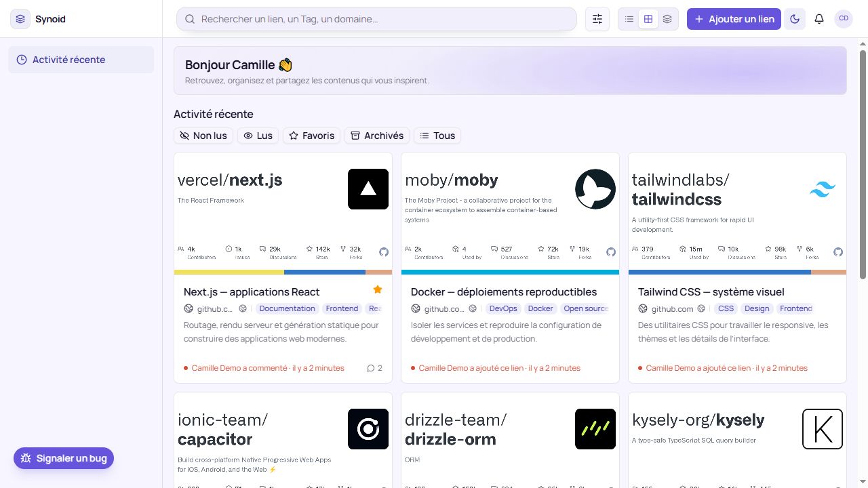The height and width of the screenshot is (488, 868).
Task: Switch to grid view layout
Action: pyautogui.click(x=648, y=19)
